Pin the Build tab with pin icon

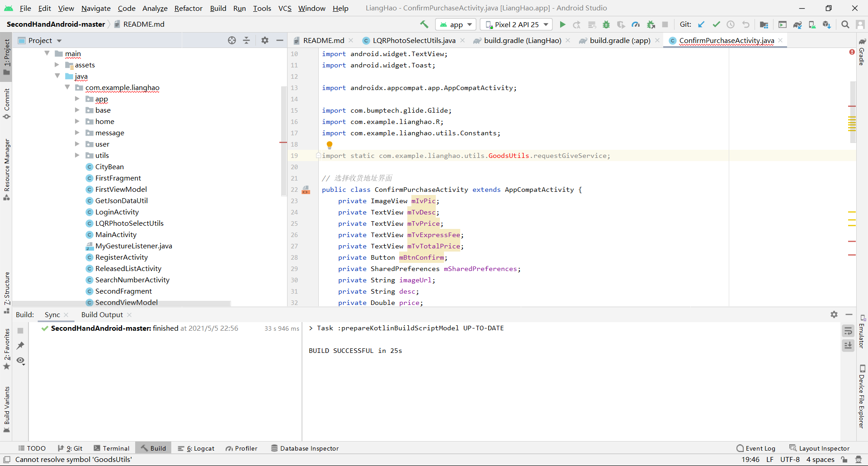pos(20,346)
